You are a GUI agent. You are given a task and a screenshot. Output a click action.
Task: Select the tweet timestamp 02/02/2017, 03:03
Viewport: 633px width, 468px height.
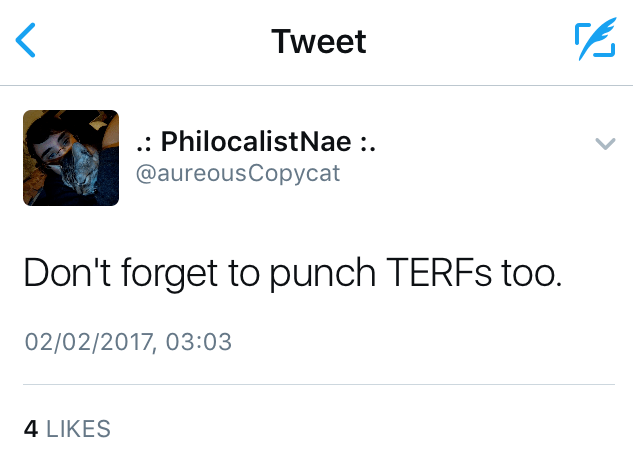pyautogui.click(x=128, y=342)
